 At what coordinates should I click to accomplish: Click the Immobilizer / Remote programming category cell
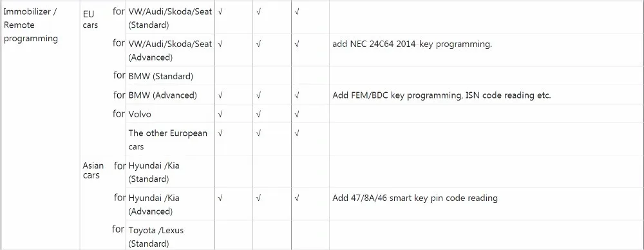pos(31,25)
